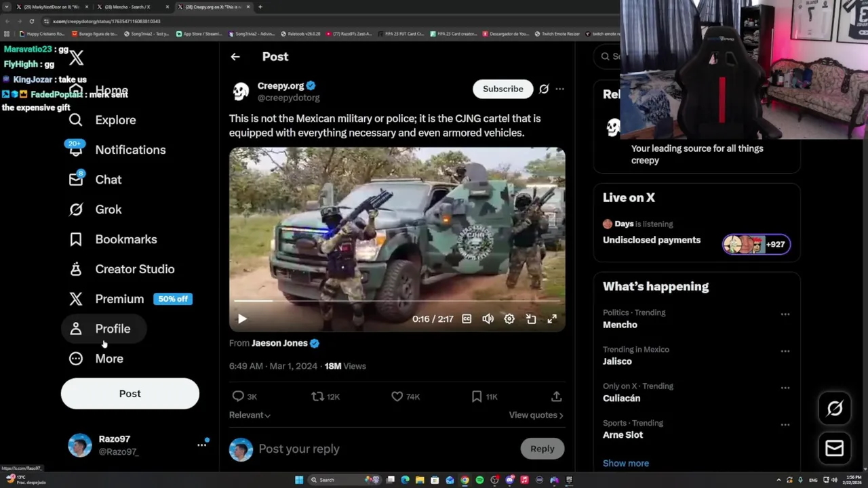The height and width of the screenshot is (488, 868).
Task: Open options for Mencho trend
Action: 785,314
